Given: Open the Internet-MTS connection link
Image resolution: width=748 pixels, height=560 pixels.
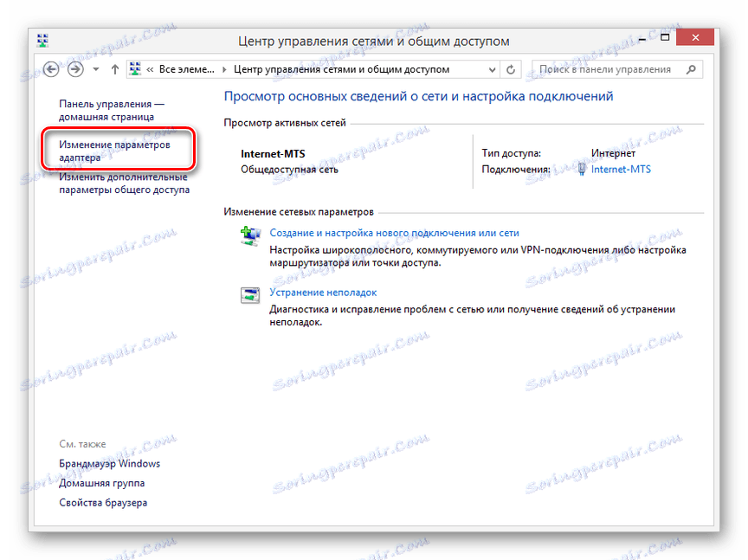Looking at the screenshot, I should (x=621, y=170).
